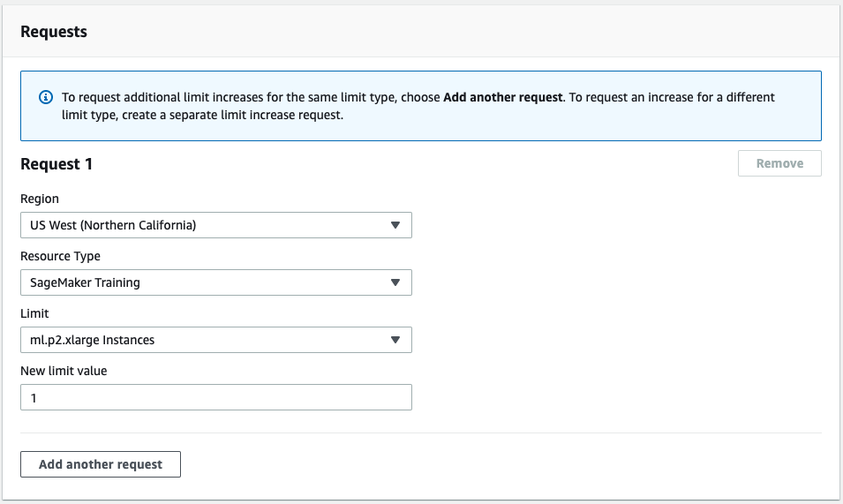This screenshot has width=843, height=504.
Task: Click the divider line above Add another request
Action: pos(420,433)
